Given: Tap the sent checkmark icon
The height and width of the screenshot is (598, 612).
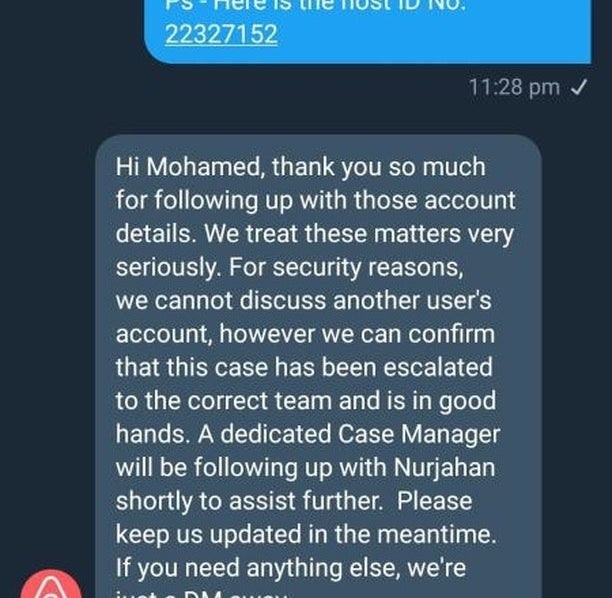Looking at the screenshot, I should click(x=578, y=87).
